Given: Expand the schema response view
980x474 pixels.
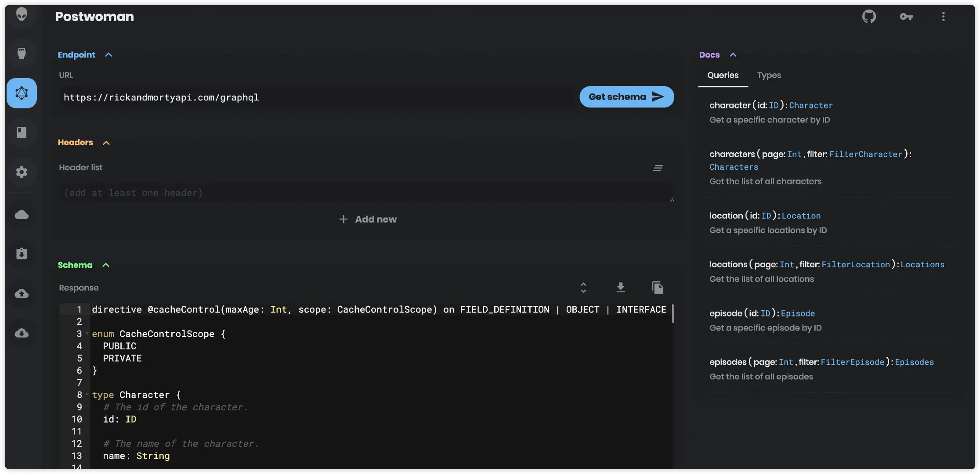Looking at the screenshot, I should pyautogui.click(x=583, y=287).
